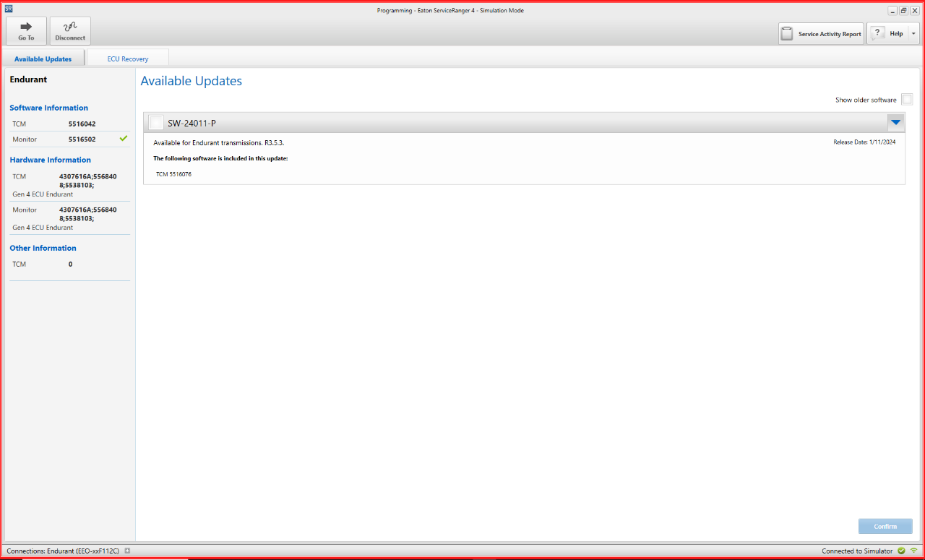Click the Help question mark icon
This screenshot has width=925, height=560.
(x=878, y=33)
